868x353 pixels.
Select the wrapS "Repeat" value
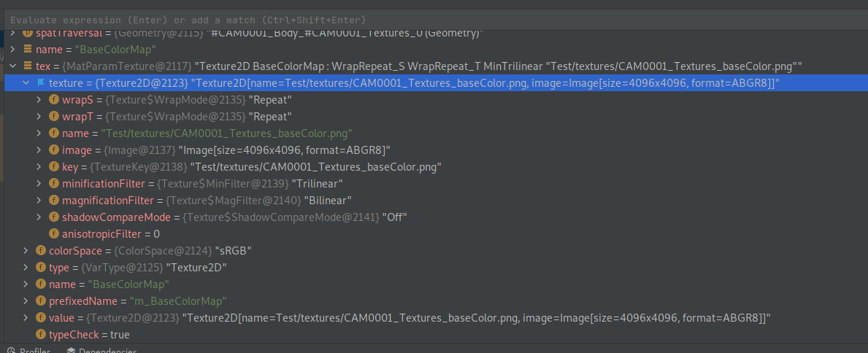pos(270,100)
